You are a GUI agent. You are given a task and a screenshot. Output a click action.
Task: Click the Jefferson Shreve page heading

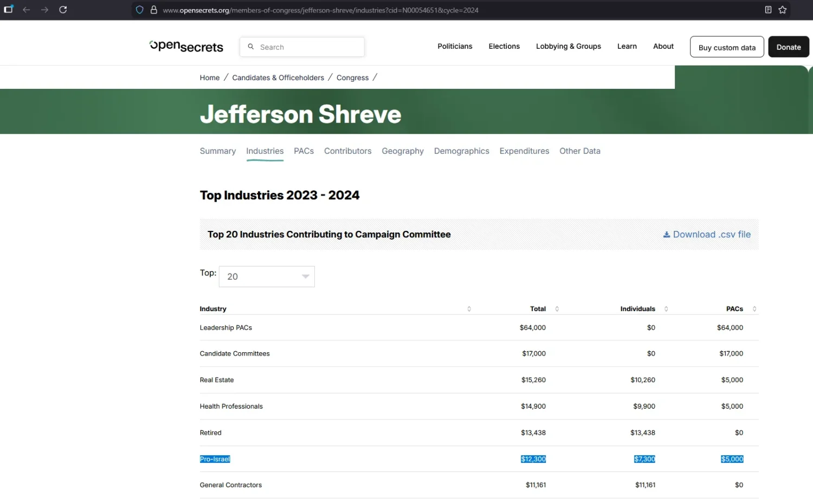[301, 114]
